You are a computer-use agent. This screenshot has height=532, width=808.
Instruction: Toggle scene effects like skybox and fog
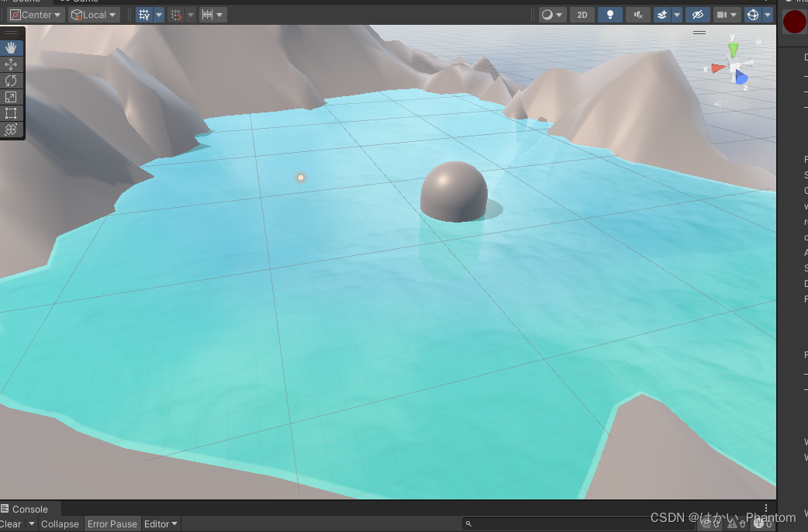(662, 15)
